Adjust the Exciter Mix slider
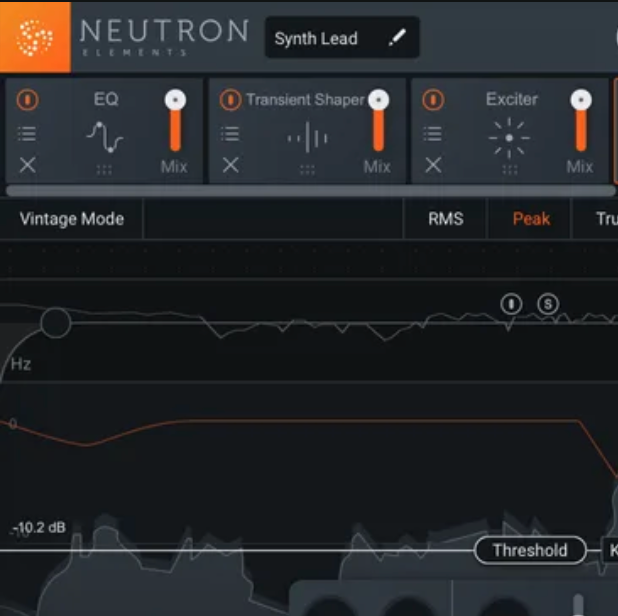Viewport: 618px width, 616px height. (x=581, y=121)
